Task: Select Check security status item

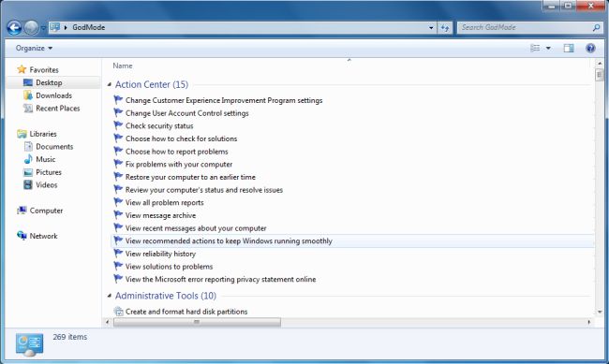Action: tap(159, 126)
